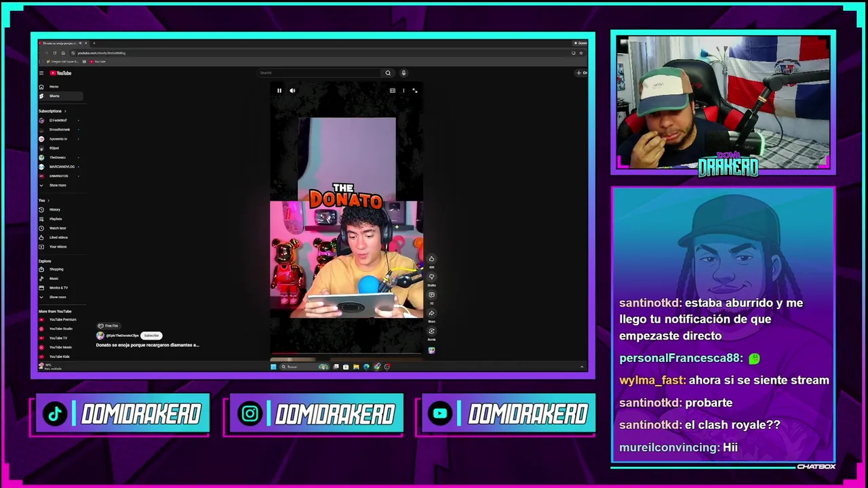This screenshot has width=868, height=488.
Task: Enter fullscreen on the Short
Action: point(414,91)
